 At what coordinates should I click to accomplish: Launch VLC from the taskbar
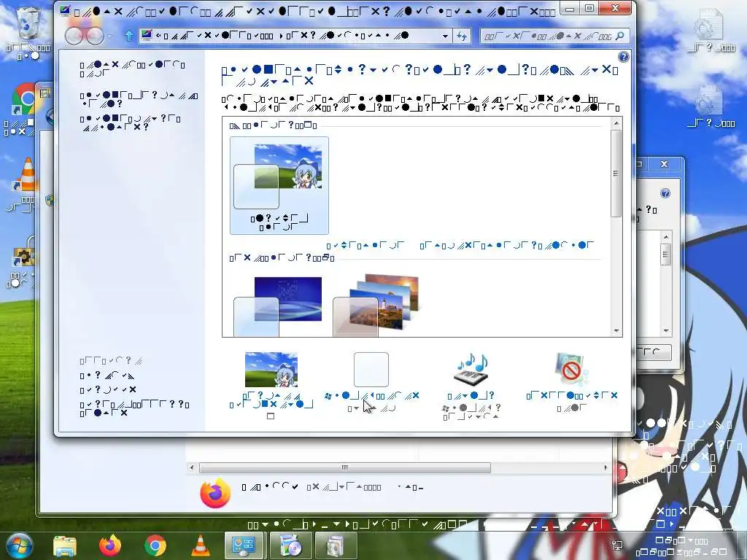pyautogui.click(x=200, y=546)
